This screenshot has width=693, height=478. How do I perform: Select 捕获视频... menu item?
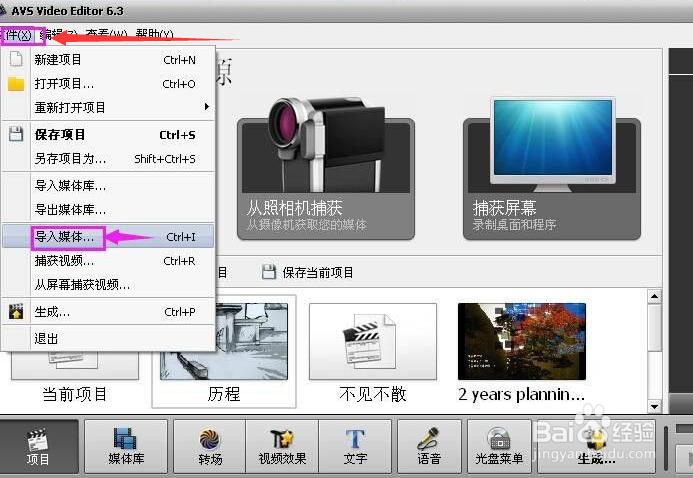[108, 261]
